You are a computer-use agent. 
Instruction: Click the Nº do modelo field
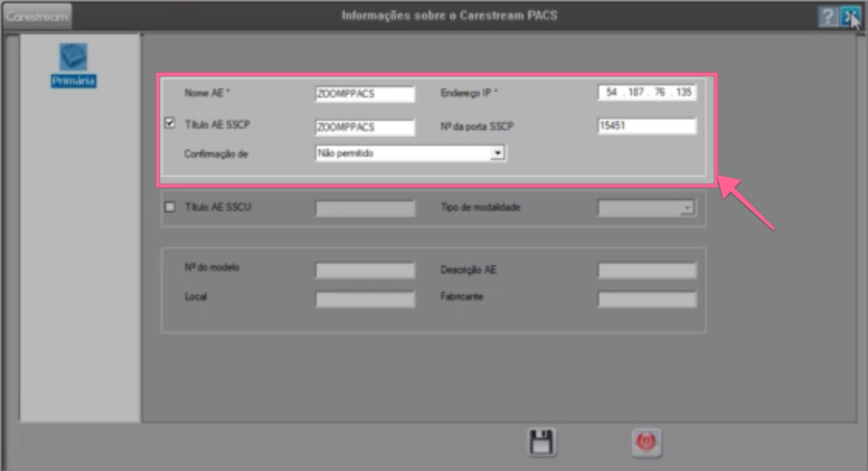365,269
